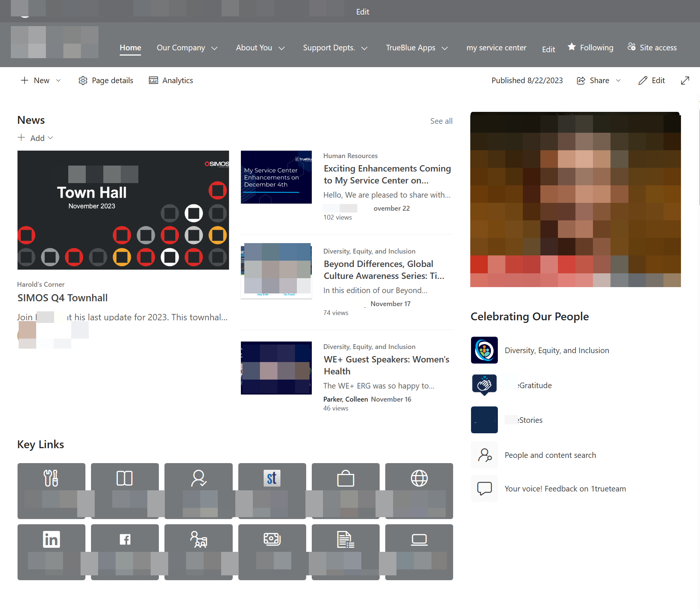
Task: Click the Diversity, Equity, and Inclusion icon
Action: [484, 350]
